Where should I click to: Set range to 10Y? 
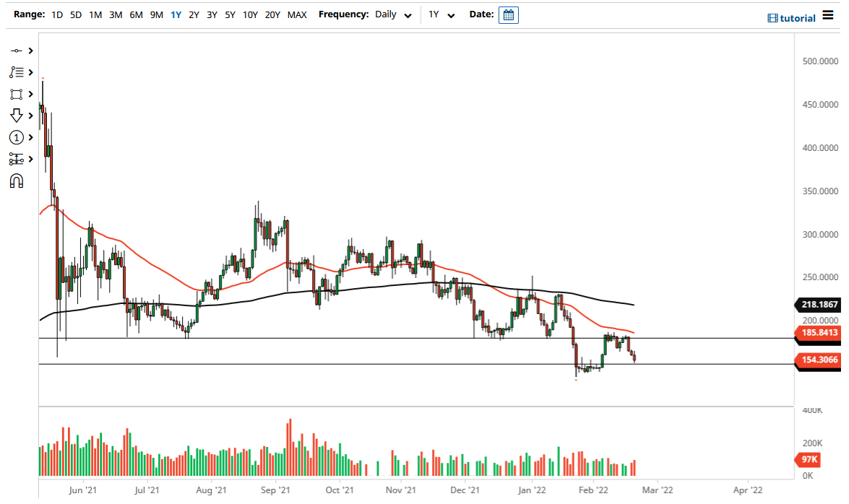(x=250, y=14)
